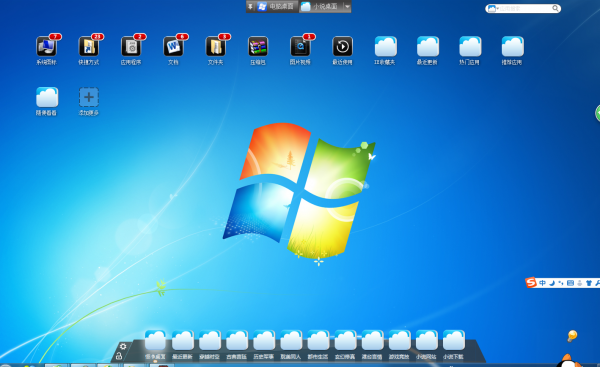
Task: Open the 热门应用 cloud icon
Action: click(x=470, y=47)
